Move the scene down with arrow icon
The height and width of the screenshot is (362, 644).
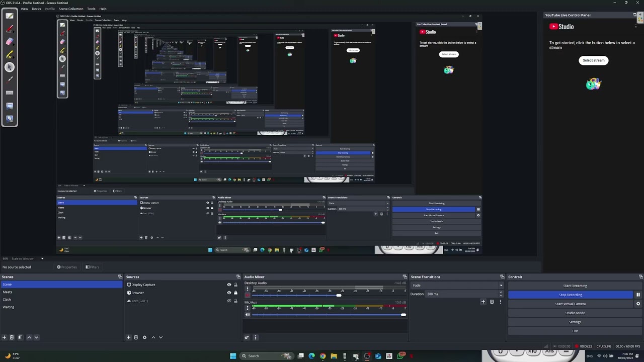36,337
